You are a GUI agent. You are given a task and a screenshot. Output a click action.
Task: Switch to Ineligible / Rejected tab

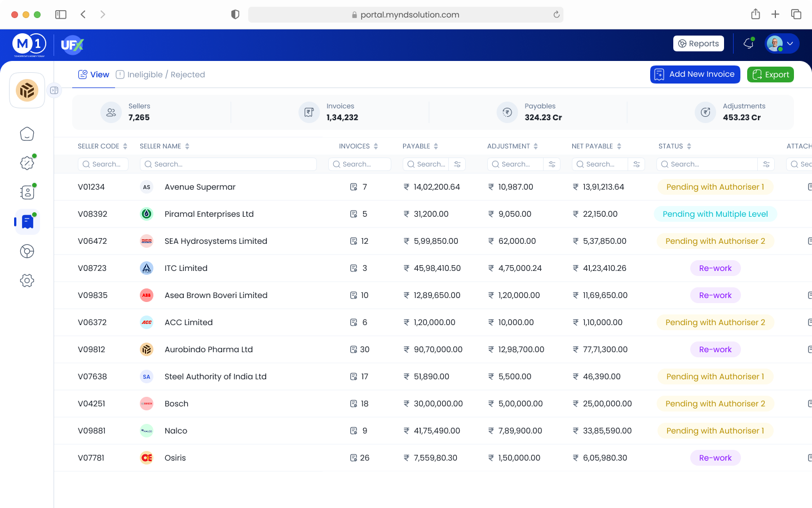(160, 75)
